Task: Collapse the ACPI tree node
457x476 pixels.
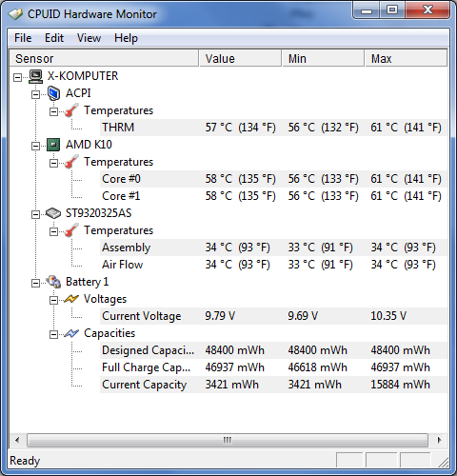Action: [35, 94]
